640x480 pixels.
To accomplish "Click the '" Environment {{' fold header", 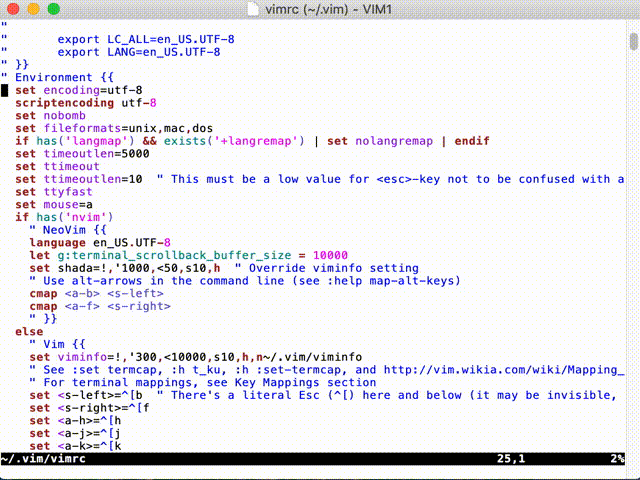I will click(57, 77).
